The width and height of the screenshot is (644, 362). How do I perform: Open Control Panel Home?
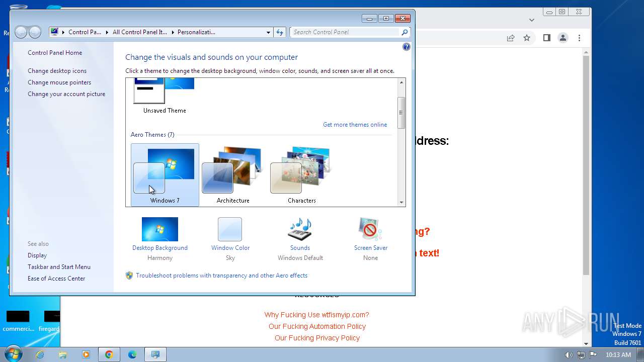(x=55, y=53)
